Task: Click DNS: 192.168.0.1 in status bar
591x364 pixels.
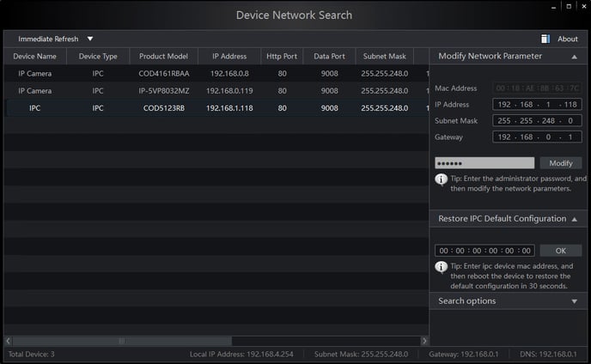Action: tap(548, 355)
